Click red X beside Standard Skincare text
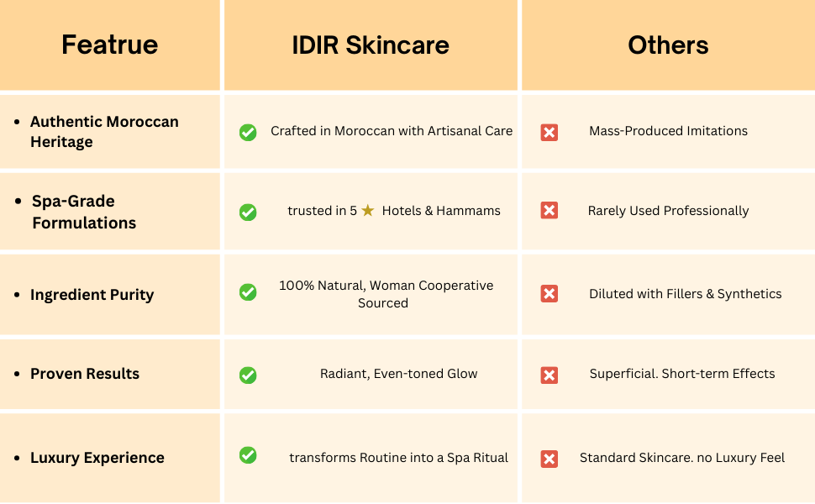The image size is (815, 504). pos(549,459)
